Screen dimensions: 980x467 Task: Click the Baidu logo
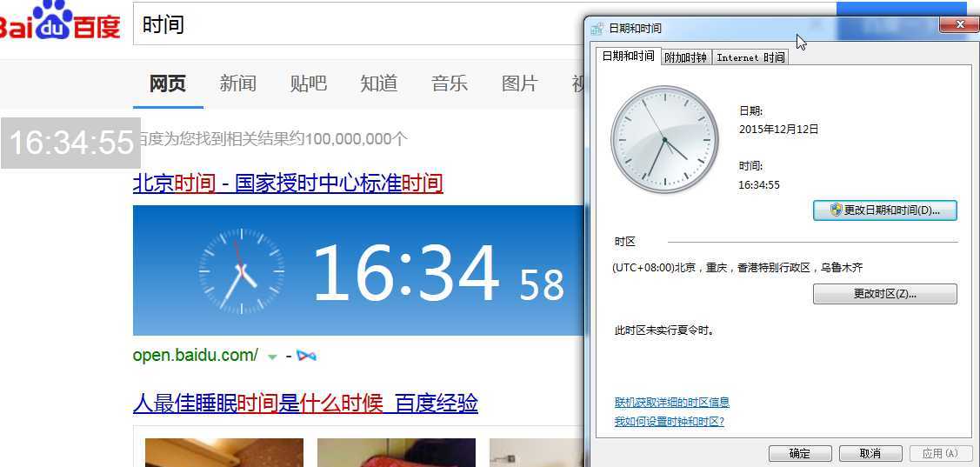(59, 21)
